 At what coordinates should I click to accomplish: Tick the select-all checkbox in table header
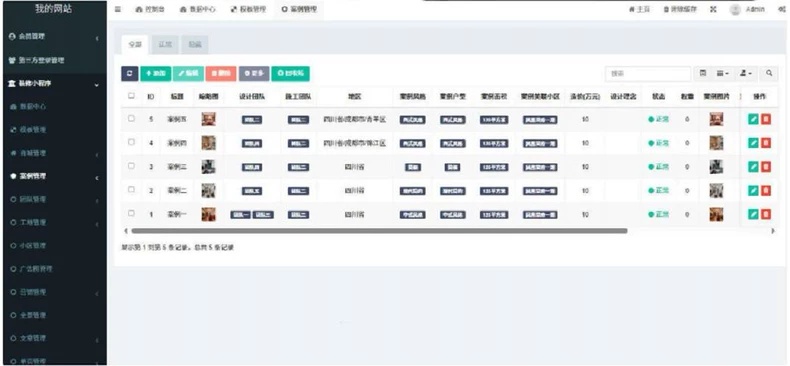coord(131,95)
